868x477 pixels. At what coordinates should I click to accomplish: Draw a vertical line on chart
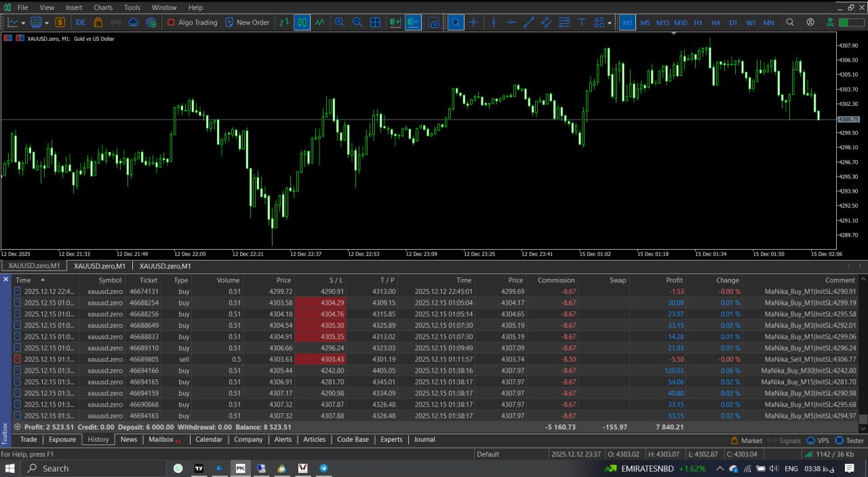click(493, 22)
